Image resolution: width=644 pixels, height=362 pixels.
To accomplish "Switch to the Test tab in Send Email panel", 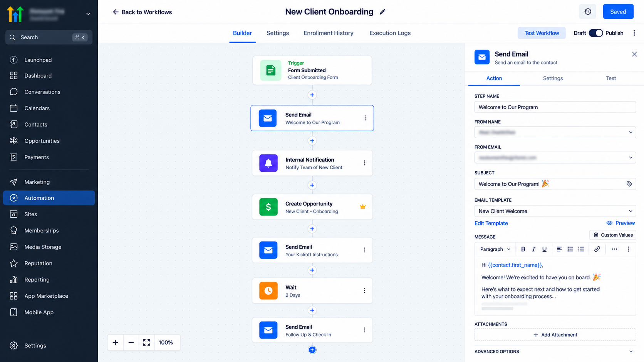I will coord(611,78).
